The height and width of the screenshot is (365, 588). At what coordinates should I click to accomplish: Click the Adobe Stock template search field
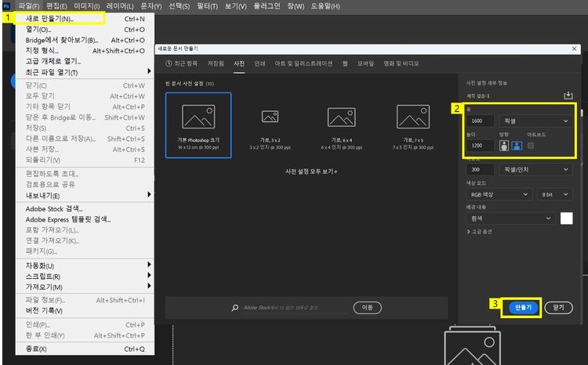pos(296,308)
